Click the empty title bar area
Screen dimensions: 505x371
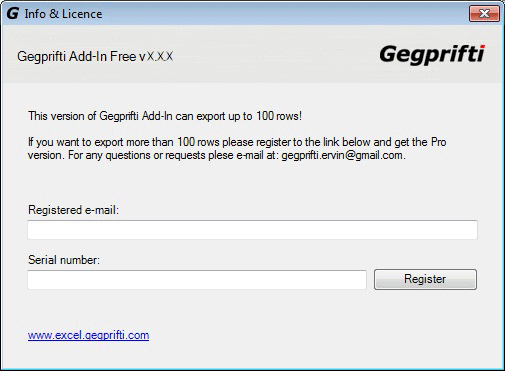[x=283, y=14]
